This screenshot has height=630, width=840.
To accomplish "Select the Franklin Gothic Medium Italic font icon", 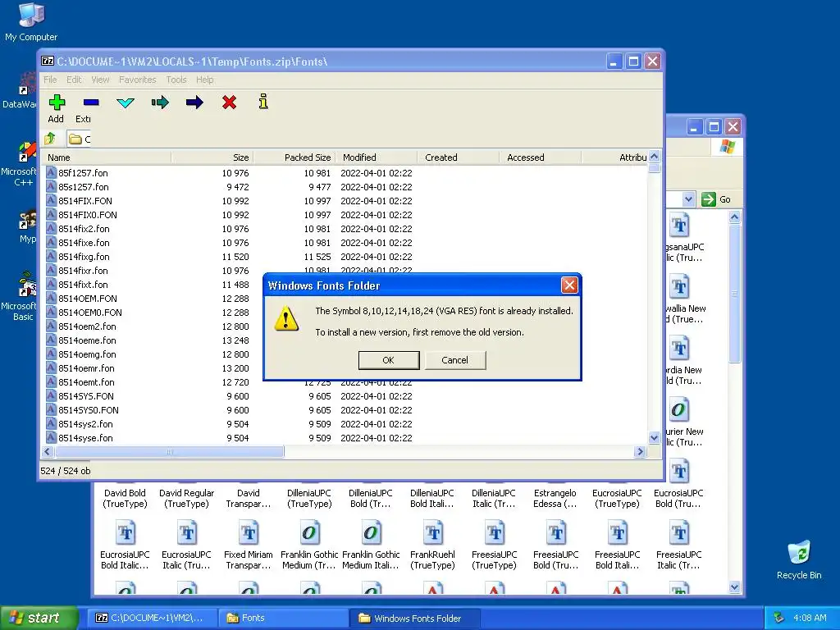I will click(372, 533).
